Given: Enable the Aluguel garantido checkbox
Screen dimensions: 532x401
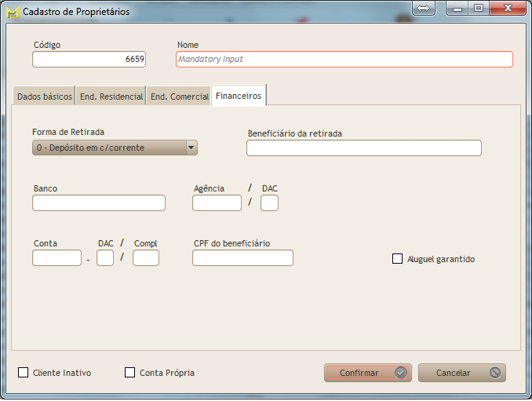Looking at the screenshot, I should coord(397,259).
